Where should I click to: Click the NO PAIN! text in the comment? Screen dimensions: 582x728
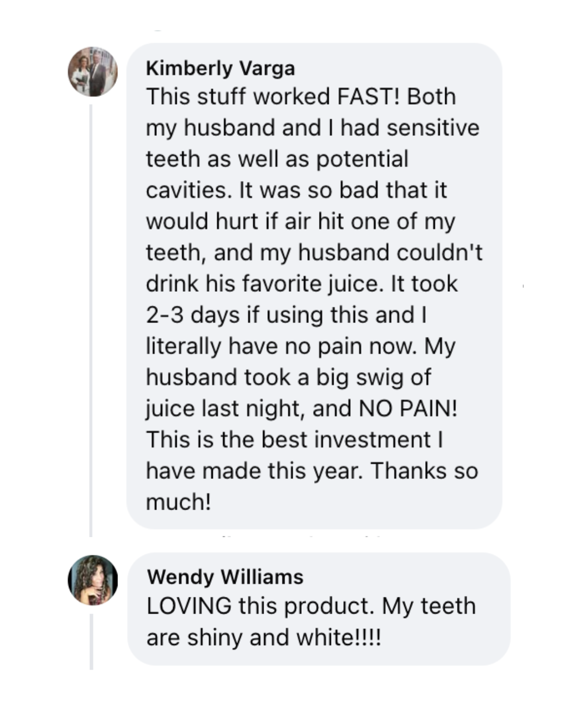(408, 408)
